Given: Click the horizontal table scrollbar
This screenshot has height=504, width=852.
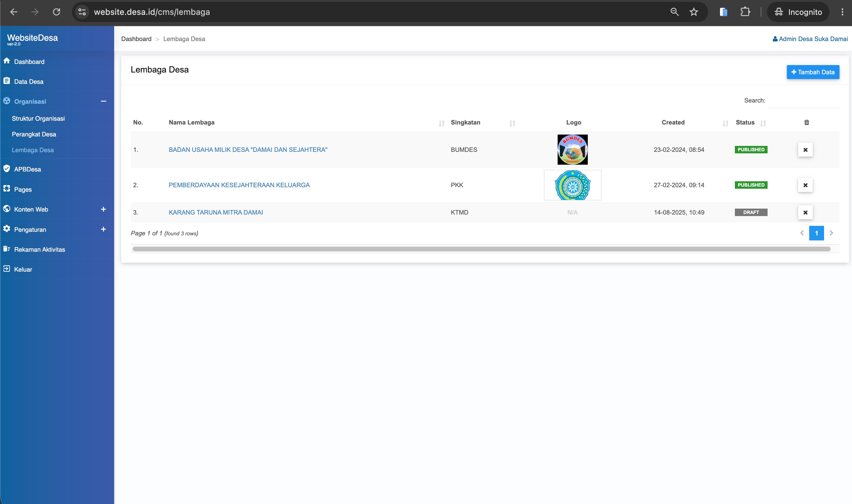Looking at the screenshot, I should (481, 249).
